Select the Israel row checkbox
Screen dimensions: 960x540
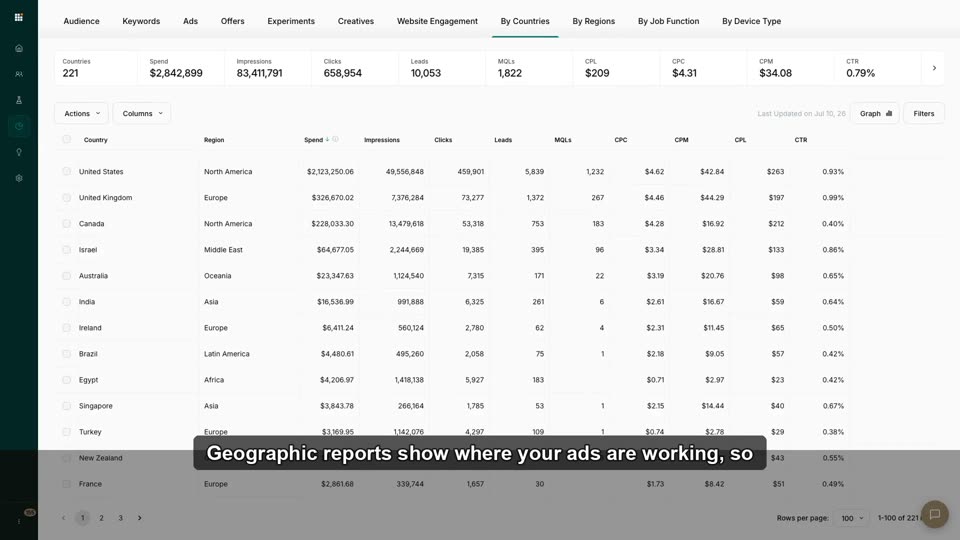[x=67, y=250]
